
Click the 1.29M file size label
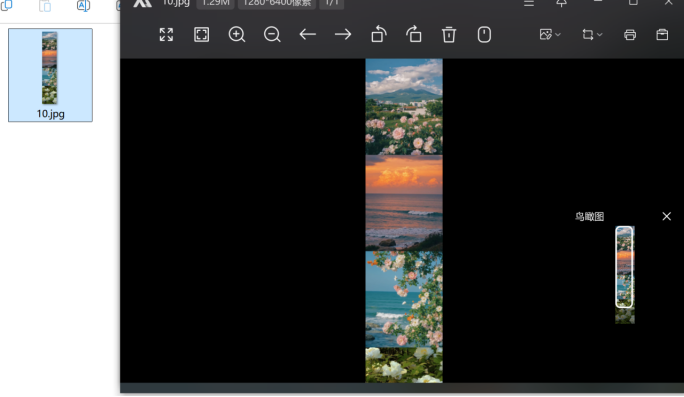click(215, 3)
